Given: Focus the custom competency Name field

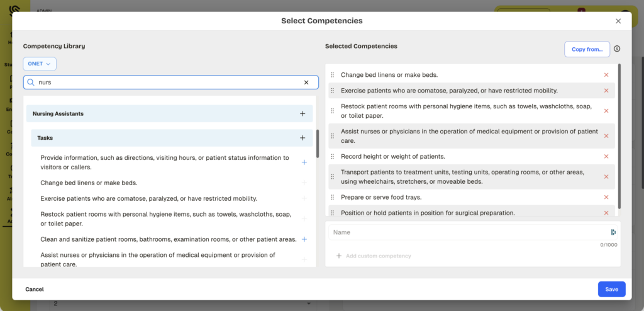Looking at the screenshot, I should click(x=469, y=232).
